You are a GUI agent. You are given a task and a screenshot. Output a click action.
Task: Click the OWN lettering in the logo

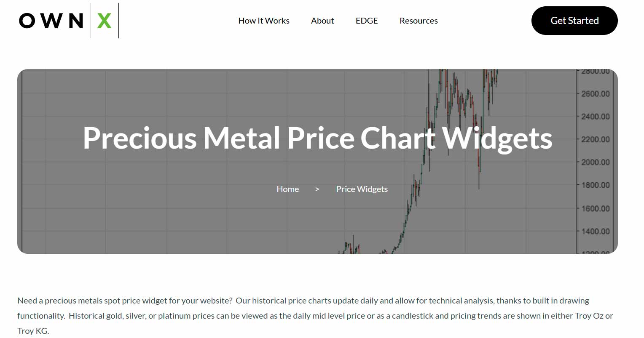(x=51, y=21)
